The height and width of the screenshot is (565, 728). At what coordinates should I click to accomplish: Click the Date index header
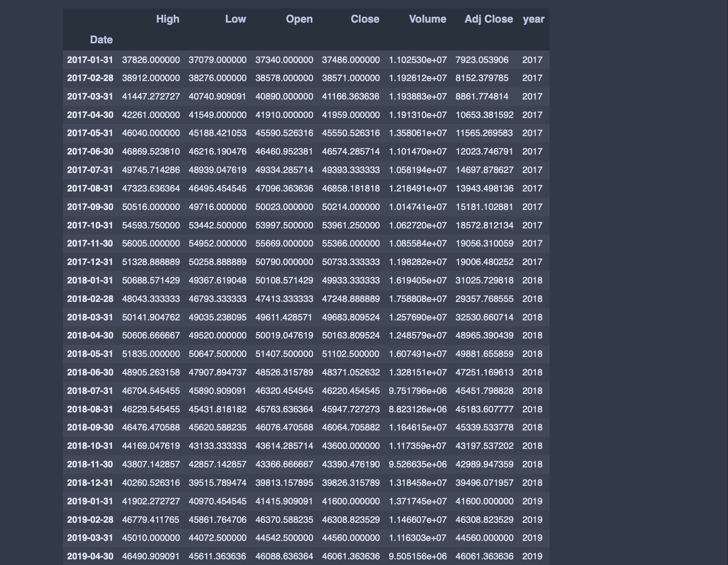[101, 40]
